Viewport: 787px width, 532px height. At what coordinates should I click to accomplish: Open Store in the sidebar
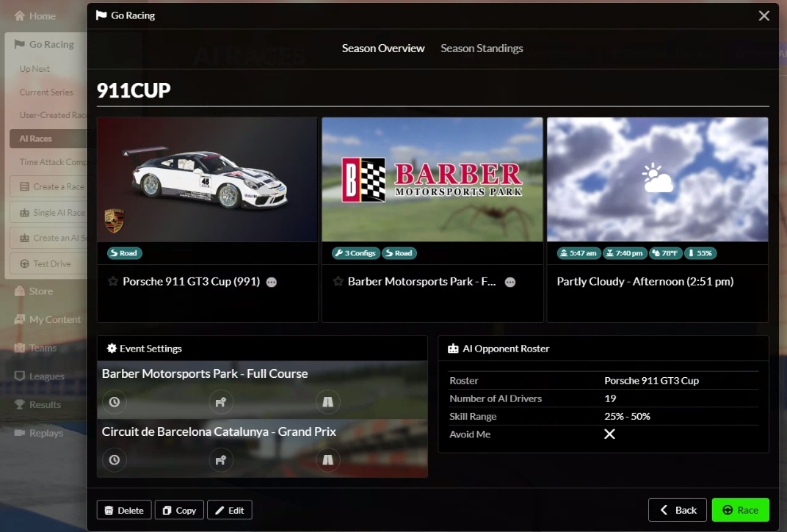[x=34, y=291]
